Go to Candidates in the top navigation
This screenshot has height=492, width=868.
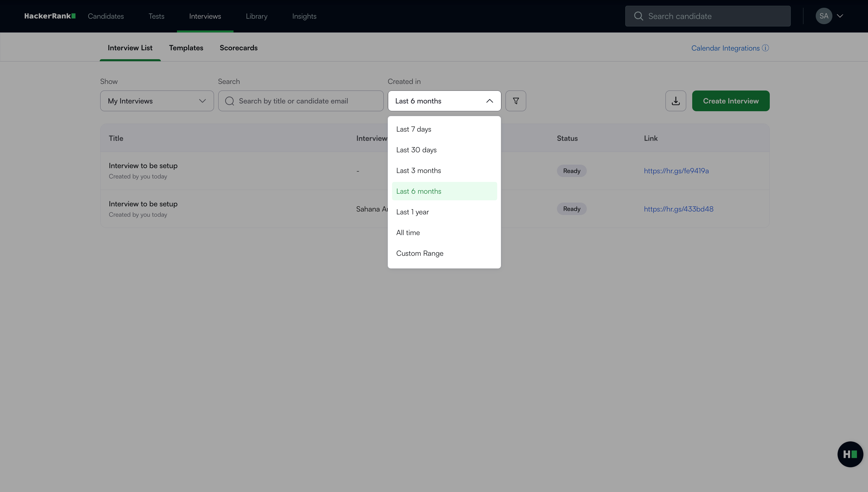[x=106, y=16]
